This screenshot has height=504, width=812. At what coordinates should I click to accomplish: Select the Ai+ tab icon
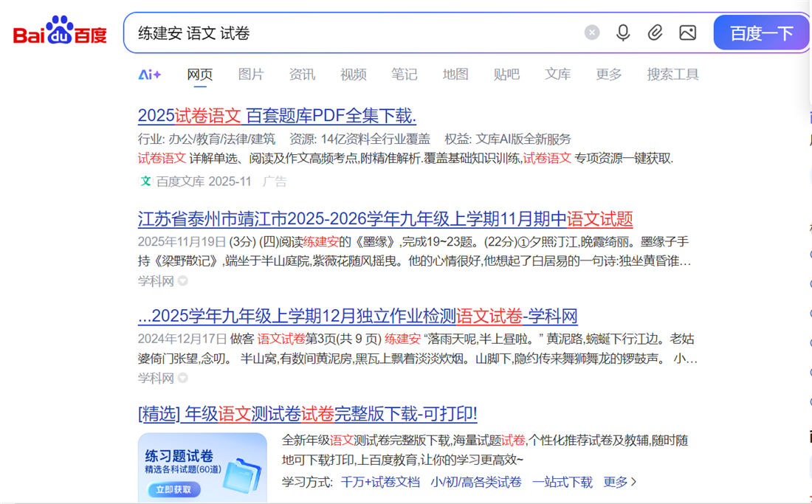coord(150,74)
